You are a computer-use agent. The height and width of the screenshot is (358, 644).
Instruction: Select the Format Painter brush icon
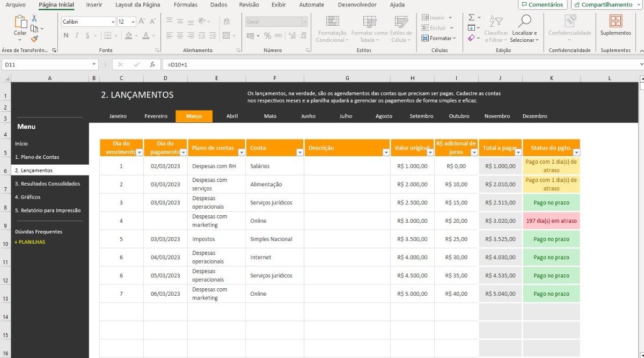pyautogui.click(x=34, y=39)
